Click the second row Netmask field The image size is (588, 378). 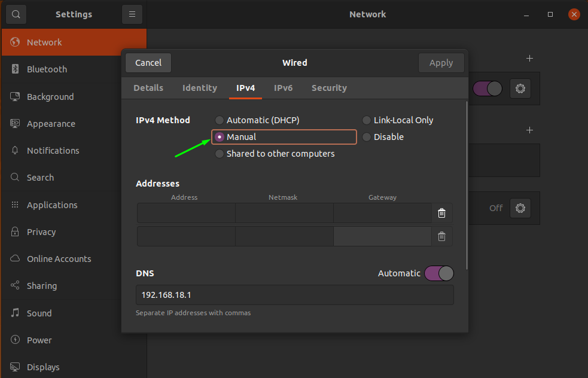pos(284,236)
